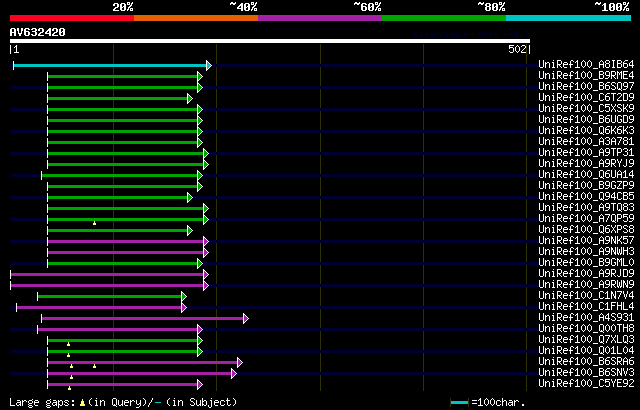
Task: Select the UniRef100_A9TP31 label
Action: pos(586,153)
